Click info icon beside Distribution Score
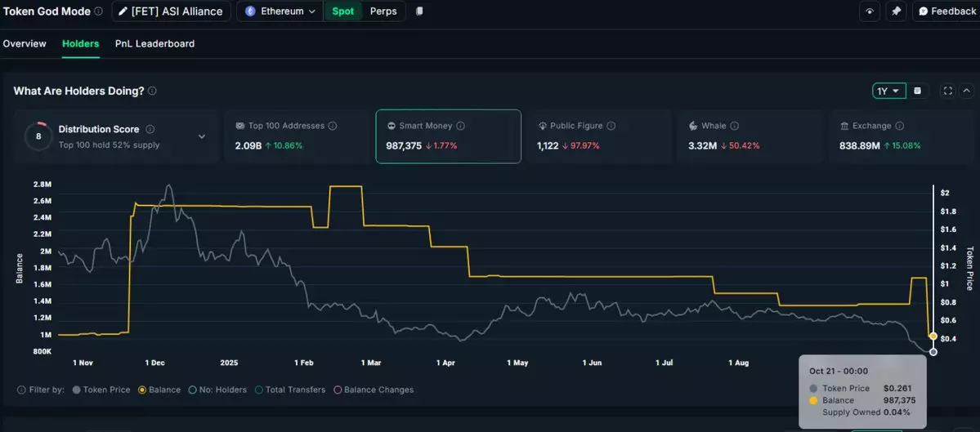The height and width of the screenshot is (432, 980). (x=150, y=129)
